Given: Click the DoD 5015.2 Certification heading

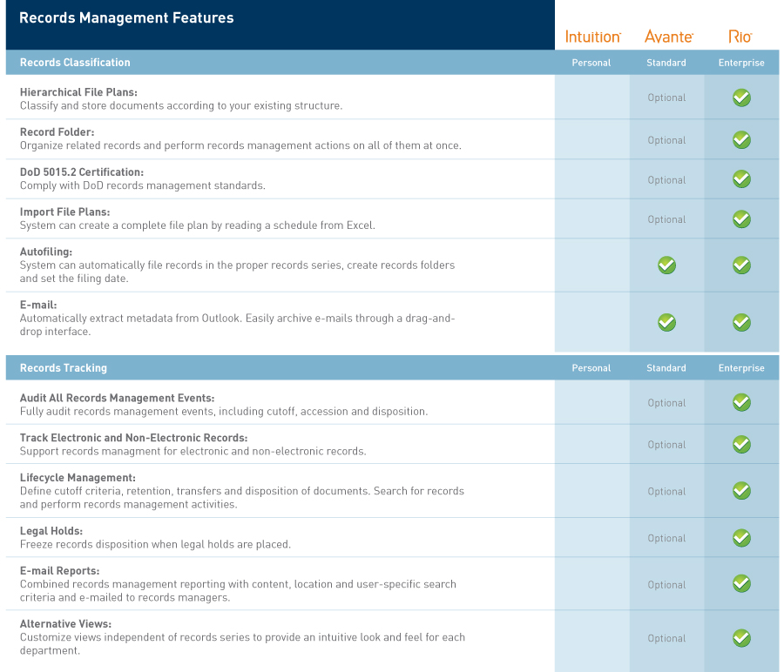Looking at the screenshot, I should coord(82,172).
